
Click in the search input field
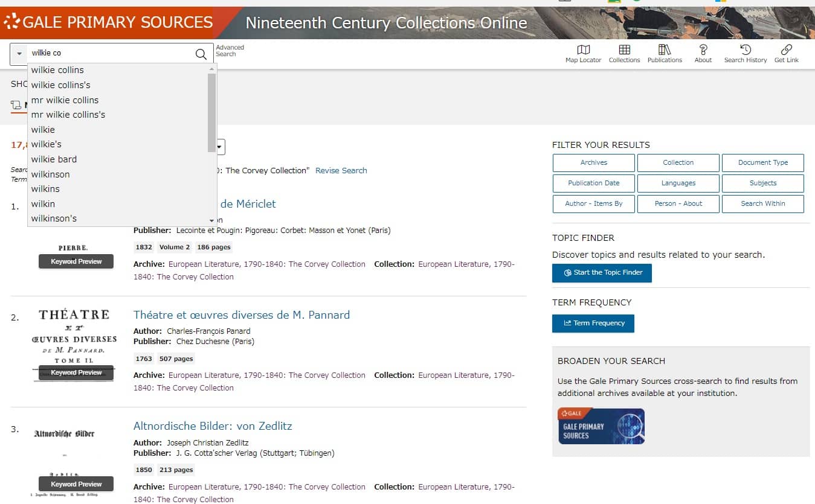pos(112,53)
